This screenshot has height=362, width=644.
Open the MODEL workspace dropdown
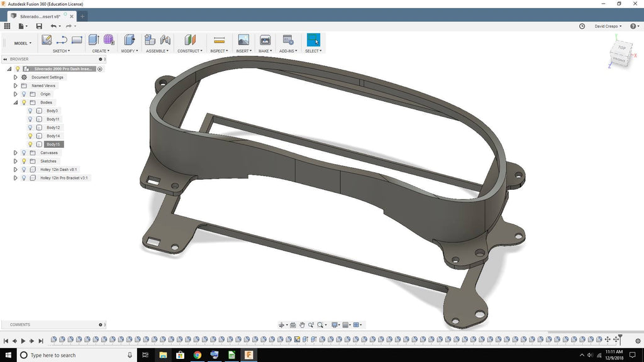(x=23, y=43)
